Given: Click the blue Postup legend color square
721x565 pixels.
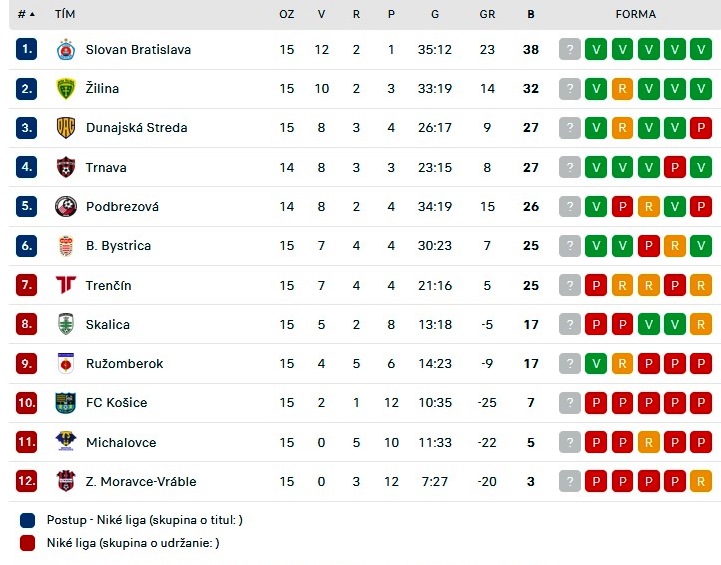Looking at the screenshot, I should point(28,520).
